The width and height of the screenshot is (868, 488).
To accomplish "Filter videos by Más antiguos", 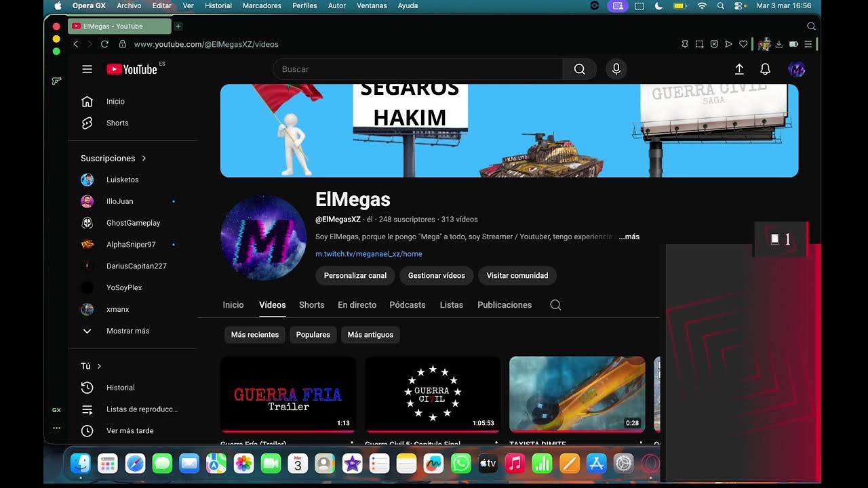I will point(370,335).
